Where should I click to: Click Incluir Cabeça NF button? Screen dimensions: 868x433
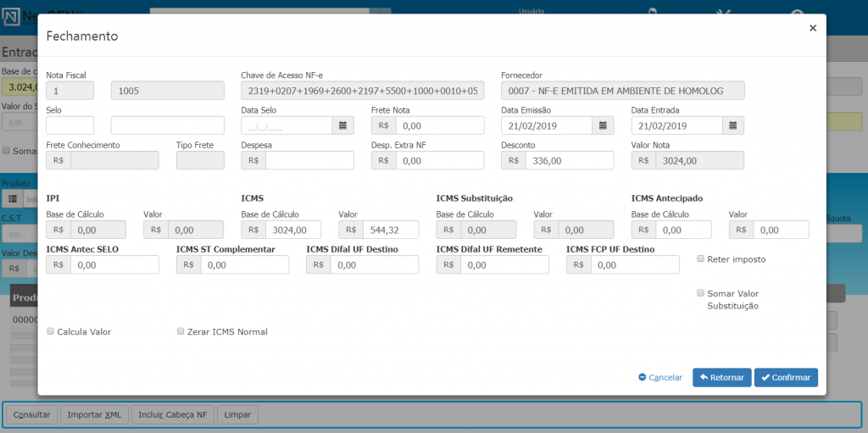click(x=172, y=415)
